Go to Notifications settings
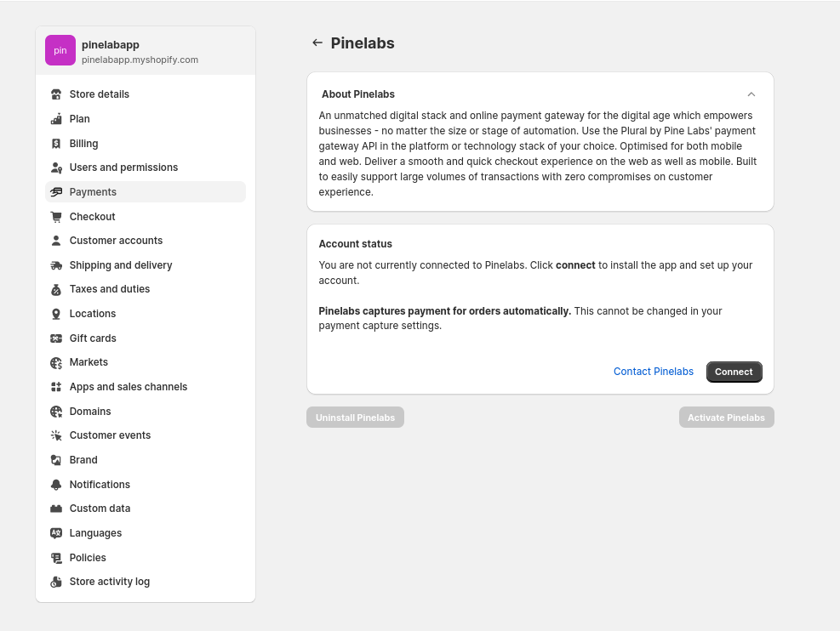Image resolution: width=840 pixels, height=631 pixels. pos(146,485)
